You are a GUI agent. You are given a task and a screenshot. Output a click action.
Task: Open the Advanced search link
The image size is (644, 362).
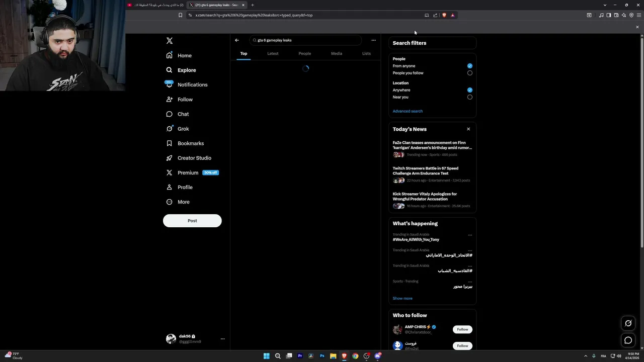[408, 111]
